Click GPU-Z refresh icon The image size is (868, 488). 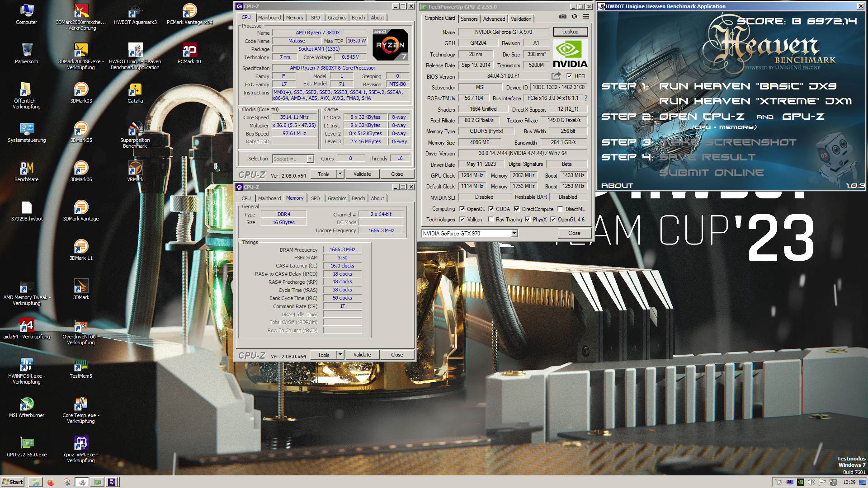click(574, 16)
